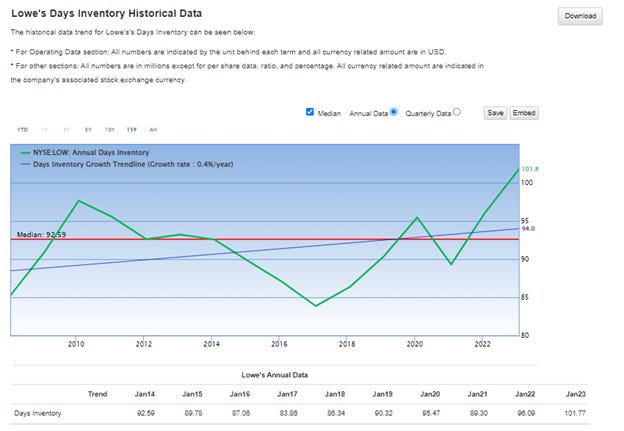Click the 89.78 table cell

[x=193, y=413]
